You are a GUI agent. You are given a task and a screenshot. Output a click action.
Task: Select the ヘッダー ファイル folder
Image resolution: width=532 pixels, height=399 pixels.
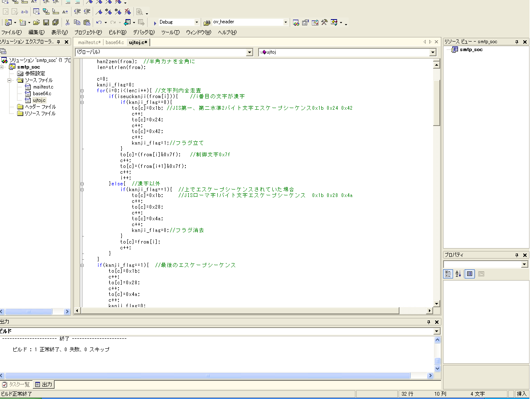[40, 107]
